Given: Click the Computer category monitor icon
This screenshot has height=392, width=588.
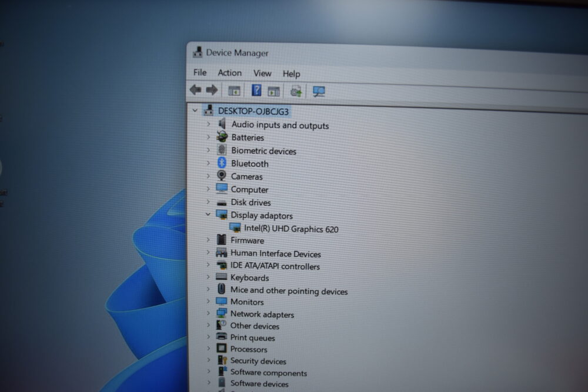Looking at the screenshot, I should (222, 188).
